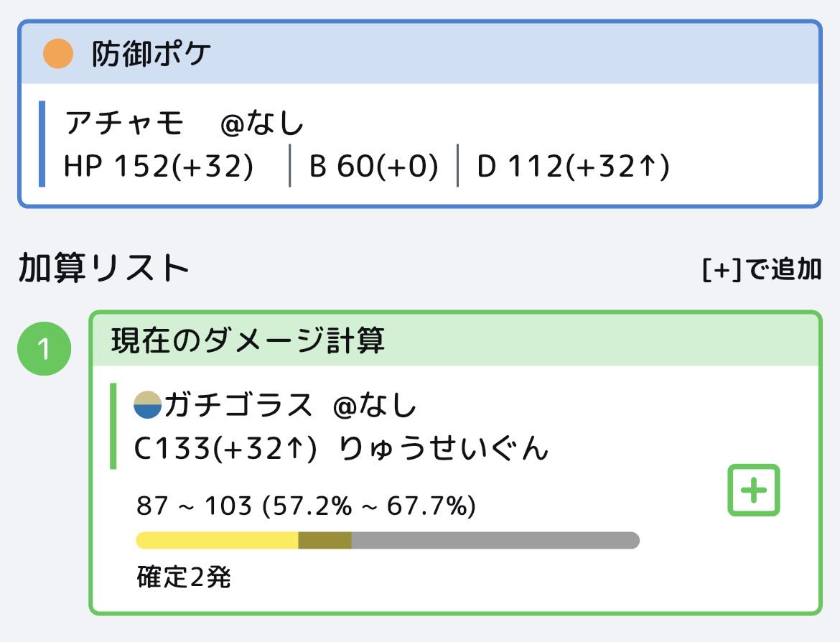Screen dimensions: 840x642
Task: Edit the HP 152(+32) stat
Action: 159,167
